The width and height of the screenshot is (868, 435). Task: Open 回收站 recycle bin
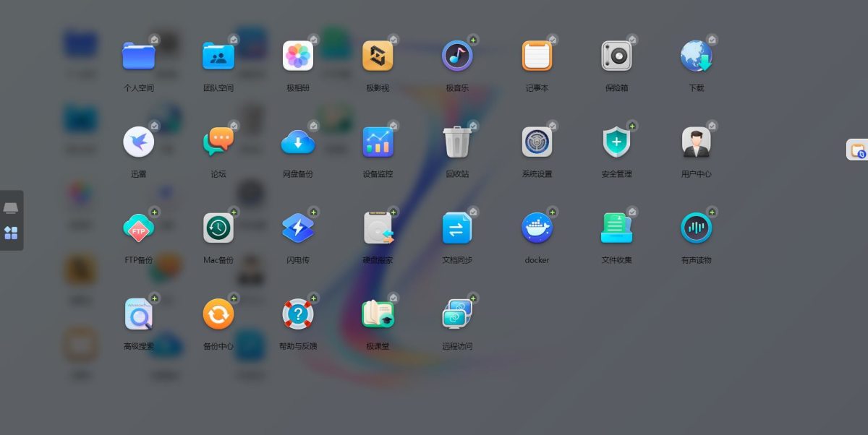(x=457, y=142)
